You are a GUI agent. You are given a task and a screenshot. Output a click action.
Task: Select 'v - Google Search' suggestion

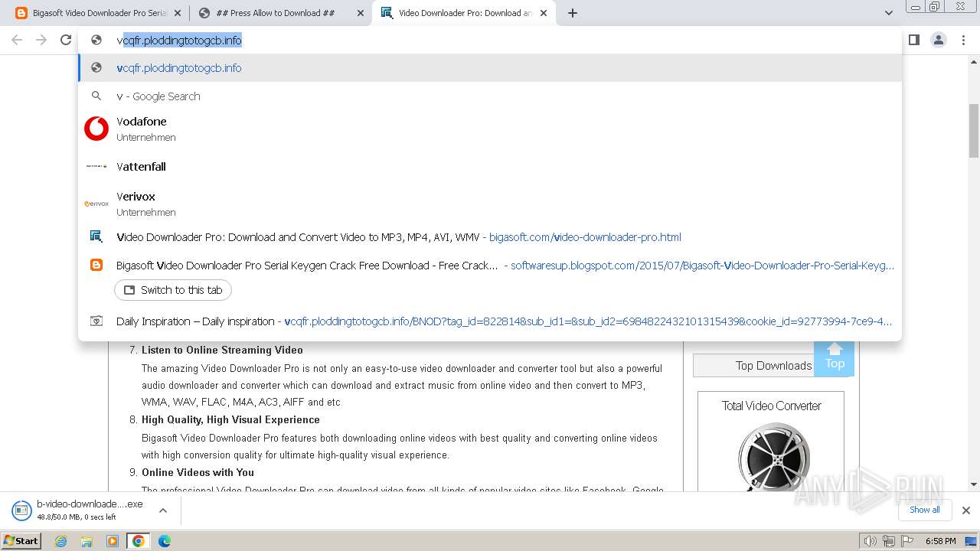coord(490,96)
